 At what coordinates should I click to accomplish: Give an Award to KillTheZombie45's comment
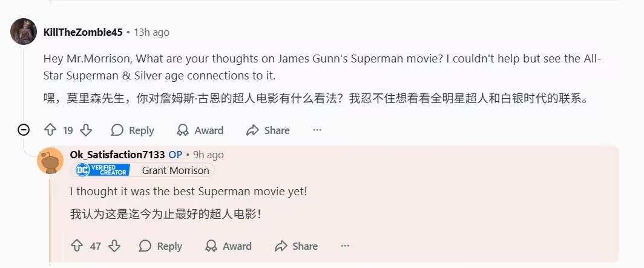[x=200, y=130]
